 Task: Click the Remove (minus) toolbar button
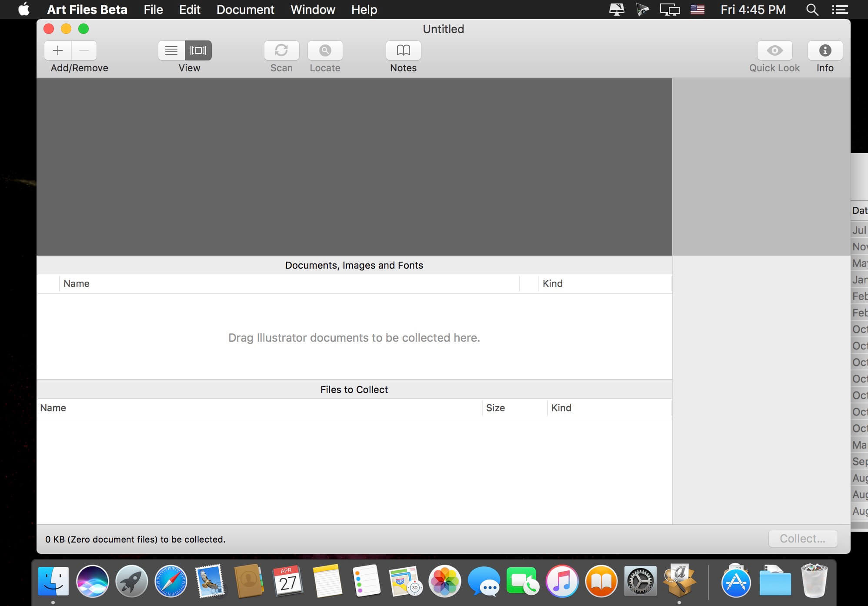84,50
